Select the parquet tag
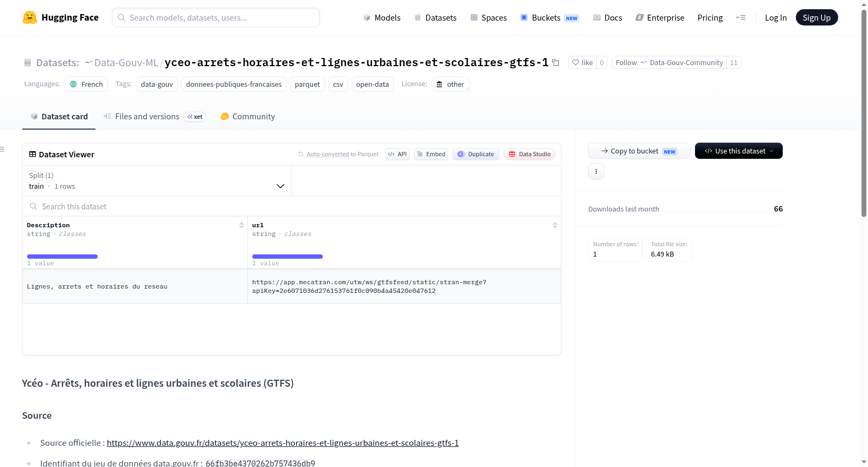The width and height of the screenshot is (868, 467). 308,84
